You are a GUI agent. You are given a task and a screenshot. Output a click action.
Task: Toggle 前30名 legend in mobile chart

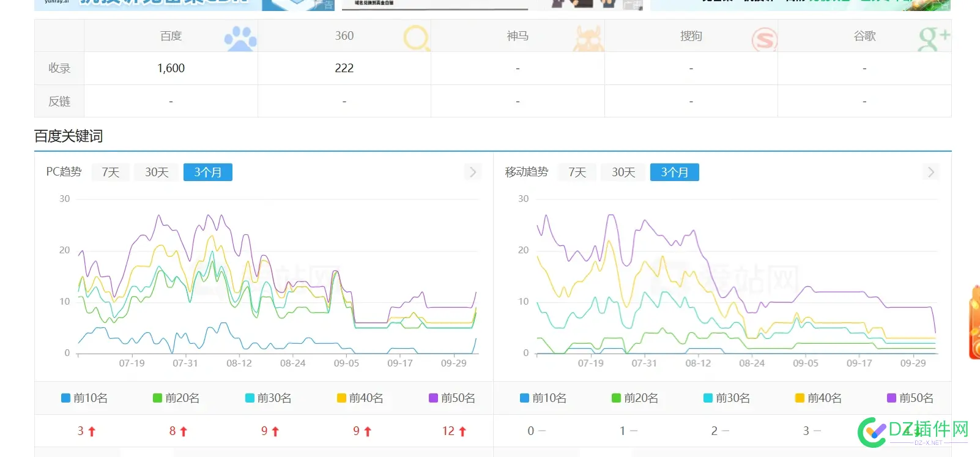click(727, 398)
